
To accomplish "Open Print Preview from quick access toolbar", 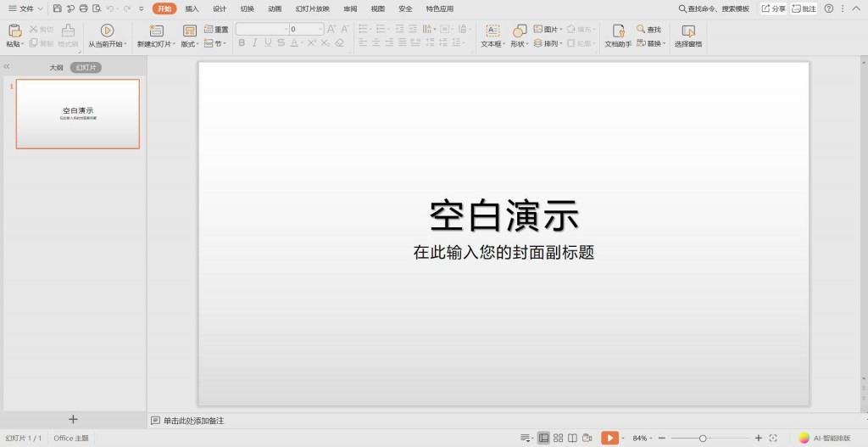I will (97, 8).
